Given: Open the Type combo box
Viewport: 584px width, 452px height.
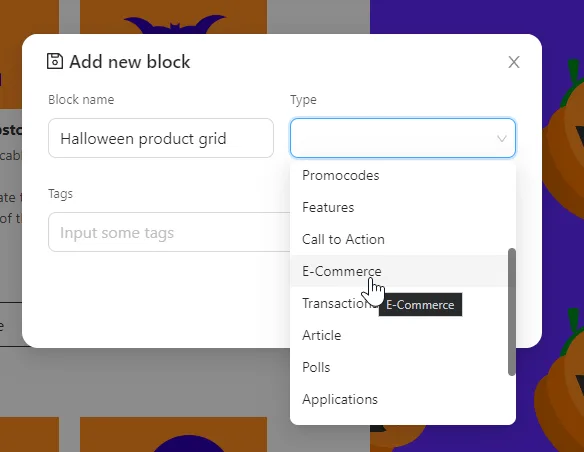Looking at the screenshot, I should tap(403, 138).
